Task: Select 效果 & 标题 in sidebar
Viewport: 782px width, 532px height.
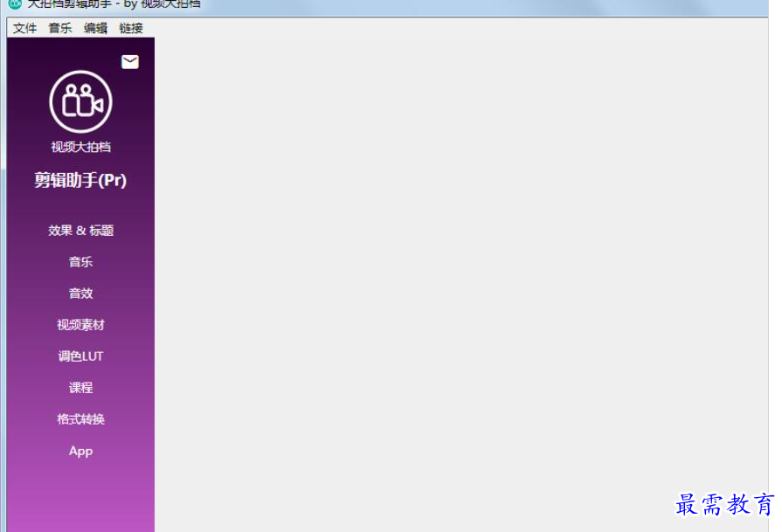Action: (x=80, y=231)
